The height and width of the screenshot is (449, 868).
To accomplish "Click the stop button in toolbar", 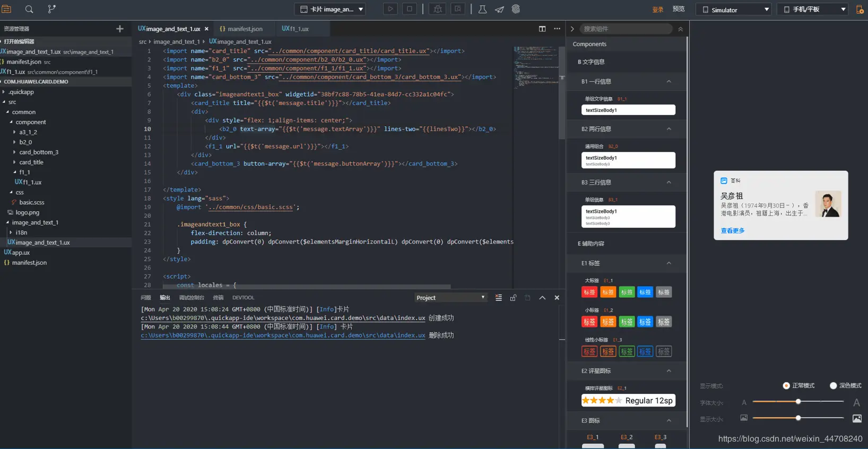I will (410, 9).
